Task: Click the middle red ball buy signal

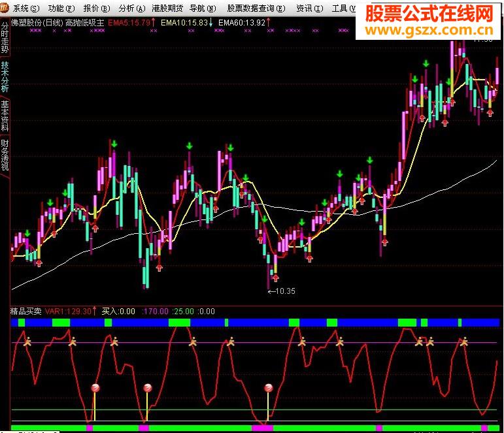Action: [x=147, y=388]
